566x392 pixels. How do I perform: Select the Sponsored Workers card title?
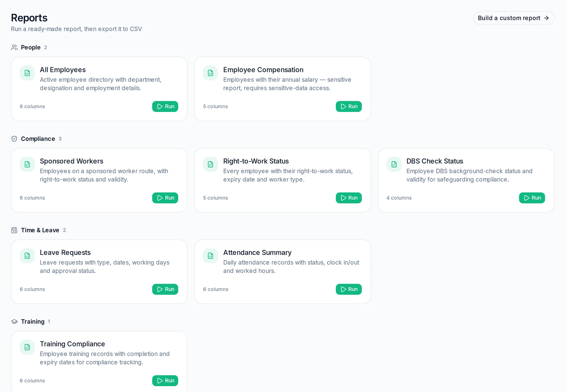pyautogui.click(x=71, y=161)
